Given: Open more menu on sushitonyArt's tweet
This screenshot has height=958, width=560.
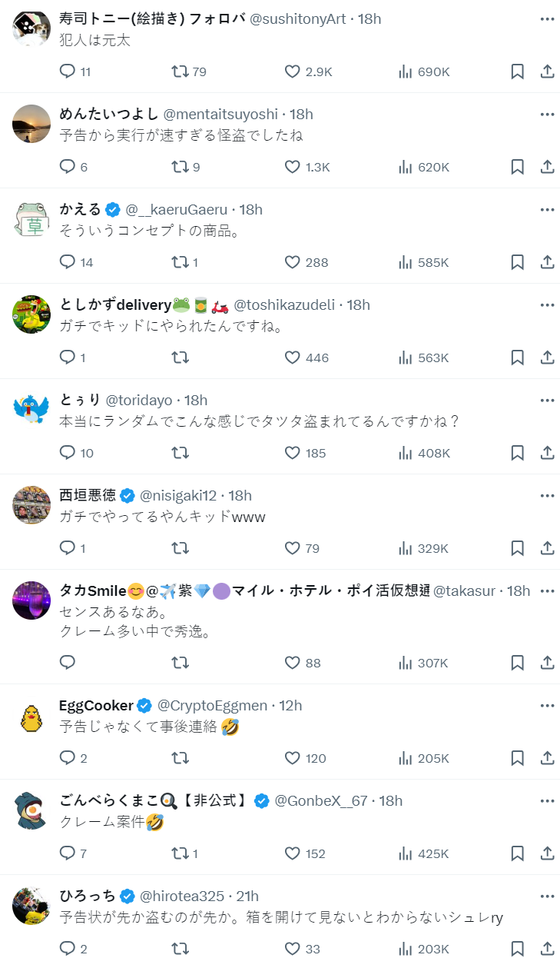Looking at the screenshot, I should tap(547, 18).
